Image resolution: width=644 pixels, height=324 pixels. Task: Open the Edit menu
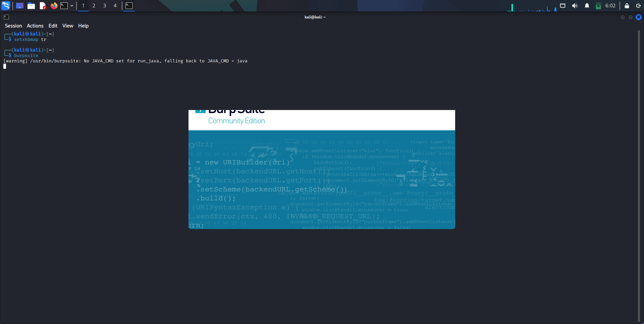coord(53,26)
